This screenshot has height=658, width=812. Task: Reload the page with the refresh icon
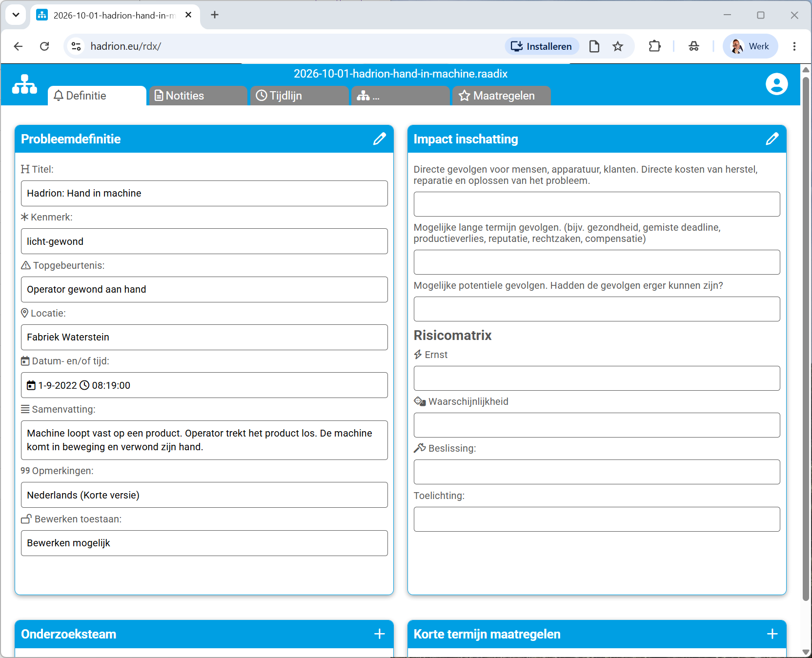click(44, 46)
